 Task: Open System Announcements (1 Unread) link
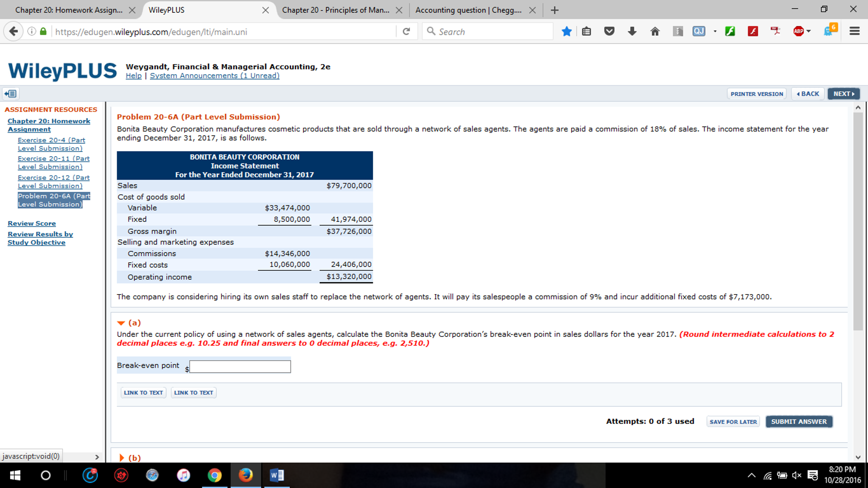coord(215,76)
